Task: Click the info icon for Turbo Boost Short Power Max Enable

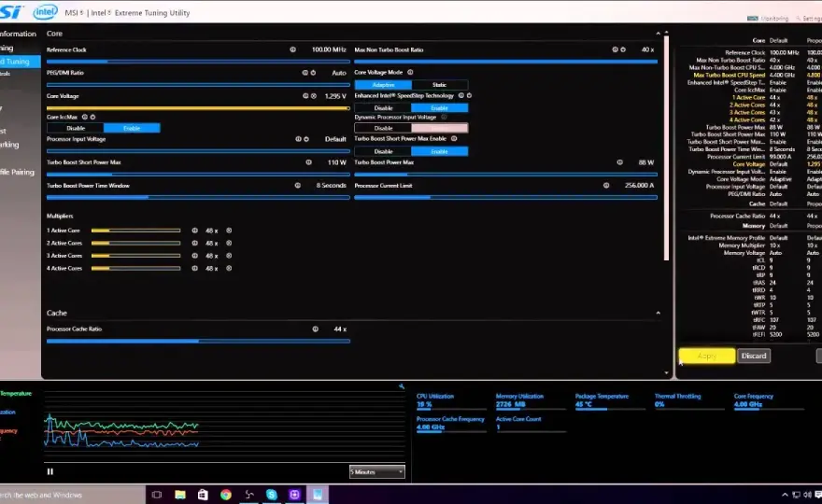Action: click(x=454, y=139)
